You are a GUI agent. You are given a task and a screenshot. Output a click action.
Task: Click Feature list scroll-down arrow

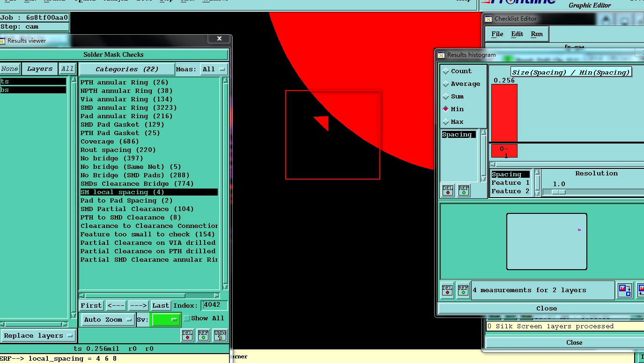tap(538, 194)
